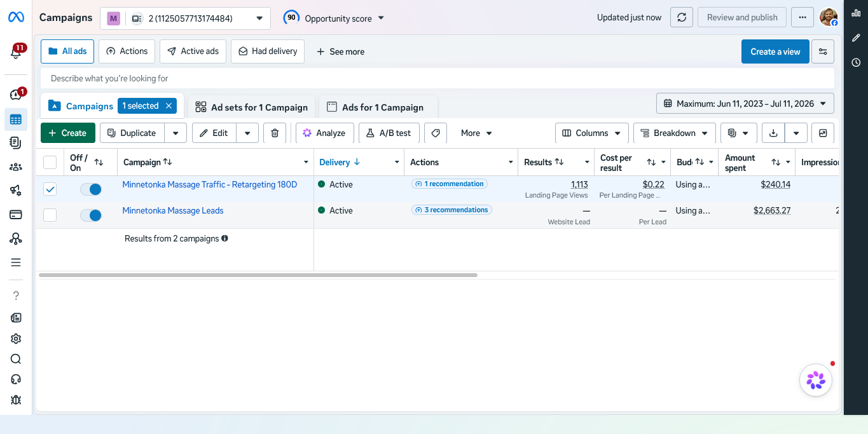Image resolution: width=868 pixels, height=434 pixels.
Task: Click the horizontal table scrollbar
Action: tap(258, 275)
